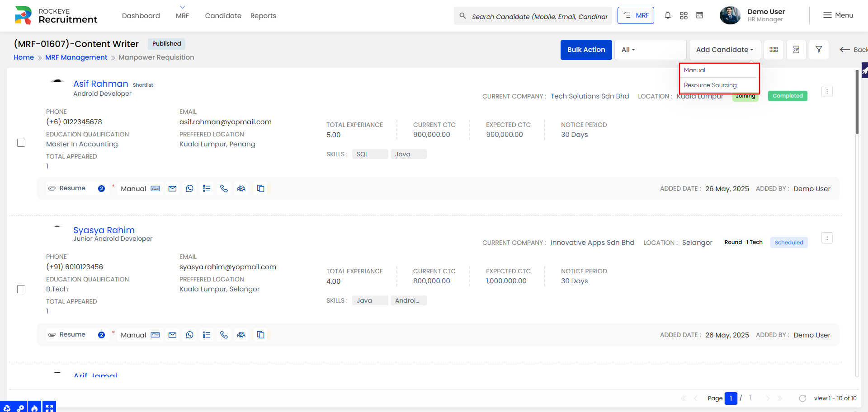Click the gears icon at bottom left
Image resolution: width=868 pixels, height=412 pixels.
click(x=20, y=408)
